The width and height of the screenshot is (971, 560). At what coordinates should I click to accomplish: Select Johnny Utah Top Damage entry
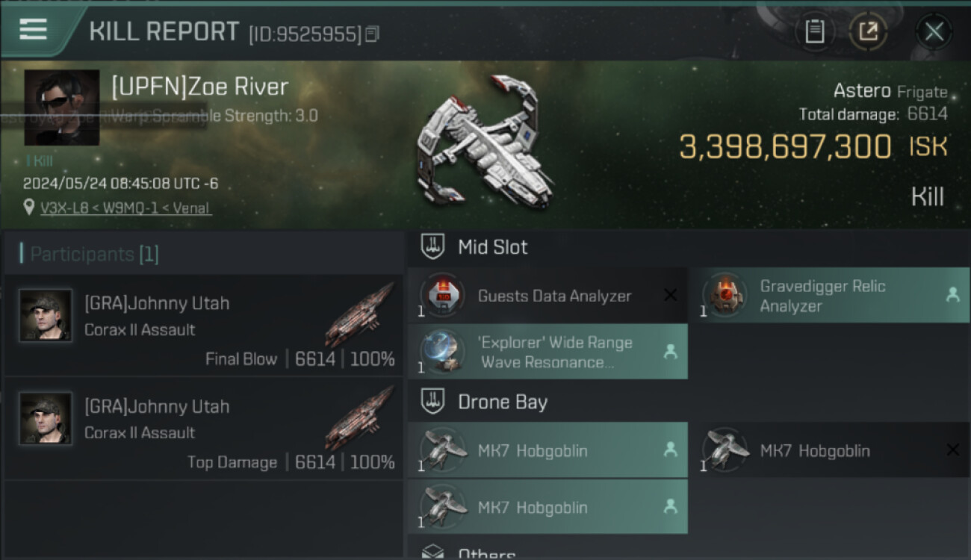click(203, 429)
